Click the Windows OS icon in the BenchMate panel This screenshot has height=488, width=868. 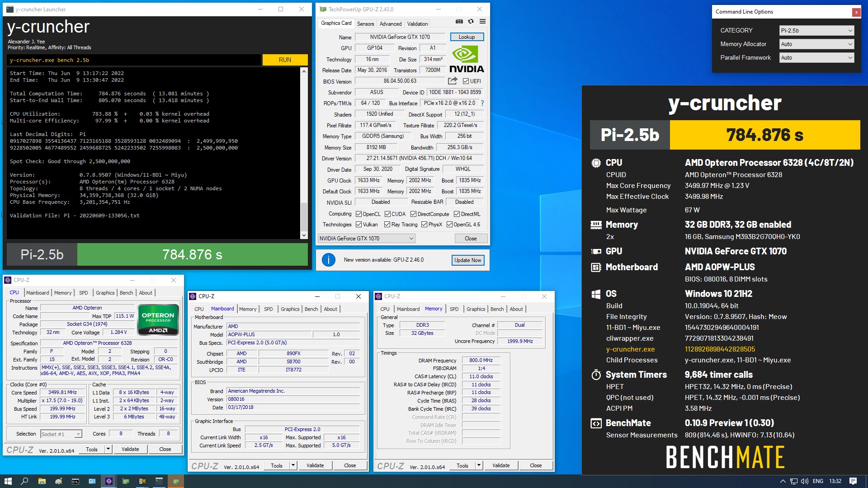596,294
